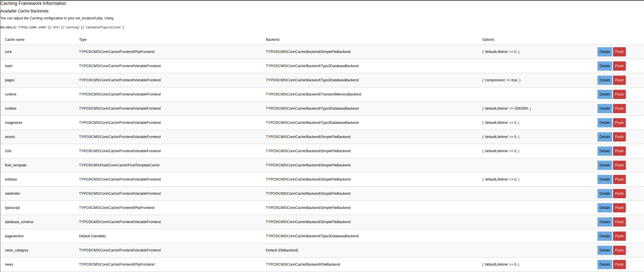
Task: Show Details for the runtime cache
Action: 605,94
